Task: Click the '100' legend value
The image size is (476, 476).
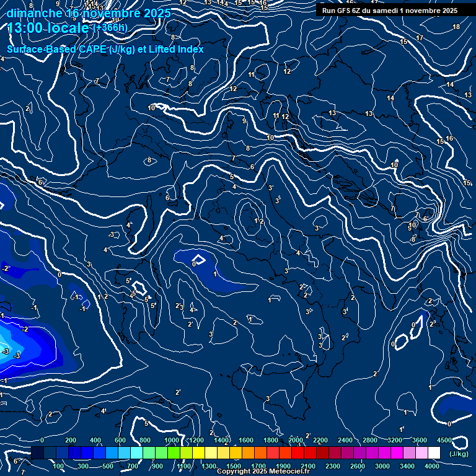Action: (58, 466)
